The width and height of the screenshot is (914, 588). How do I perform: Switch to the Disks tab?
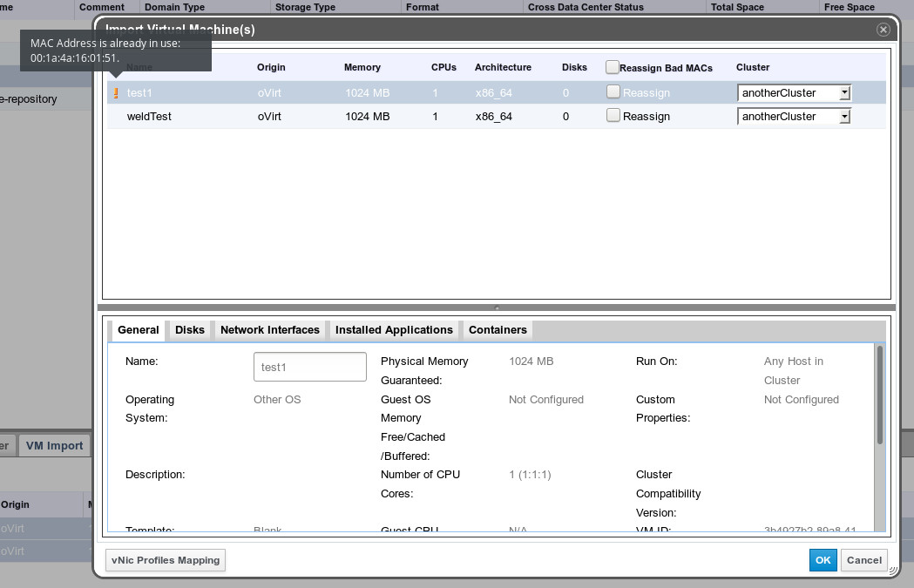pyautogui.click(x=189, y=330)
